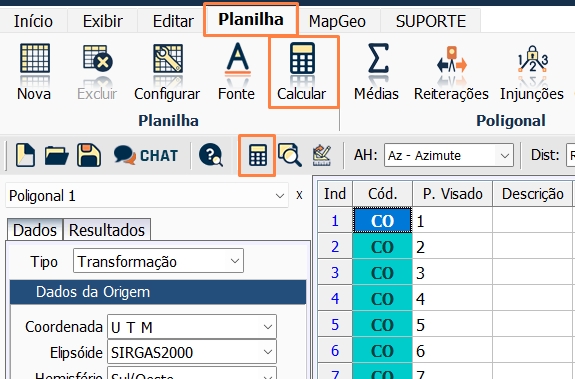Close Poligonal 1 with the x button
The height and width of the screenshot is (379, 575).
299,195
